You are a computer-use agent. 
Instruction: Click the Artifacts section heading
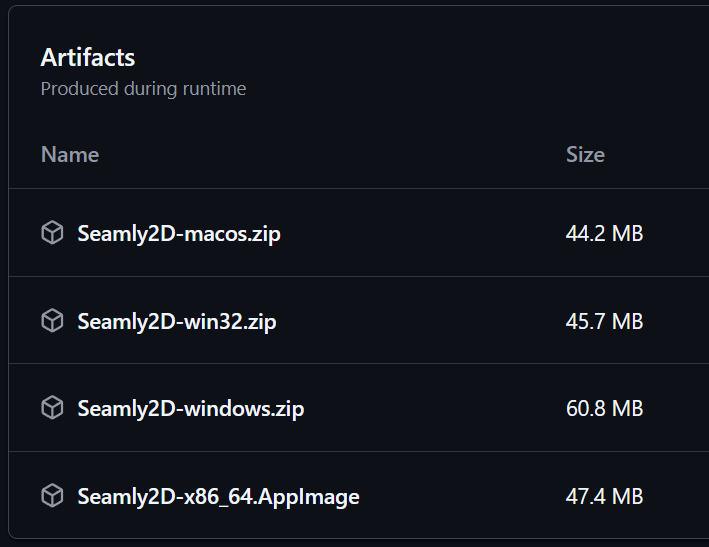pyautogui.click(x=88, y=58)
